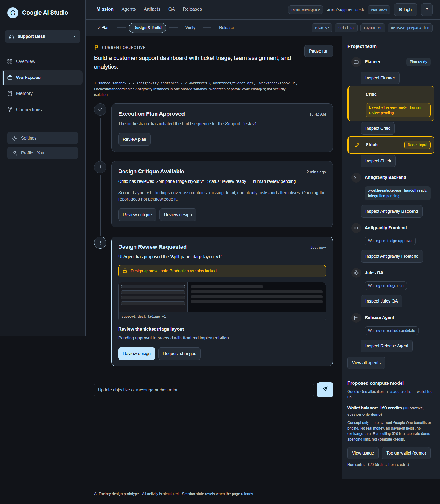The image size is (440, 504).
Task: Open Review critique button
Action: [x=137, y=215]
